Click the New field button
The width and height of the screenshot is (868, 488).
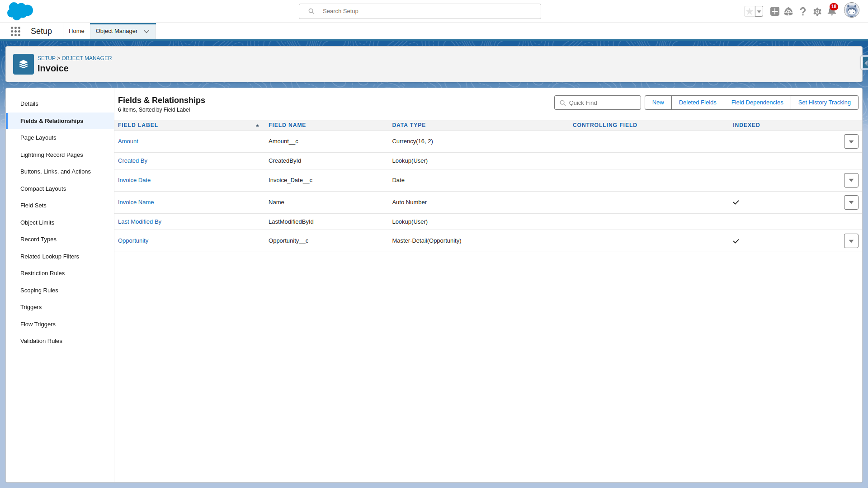658,103
